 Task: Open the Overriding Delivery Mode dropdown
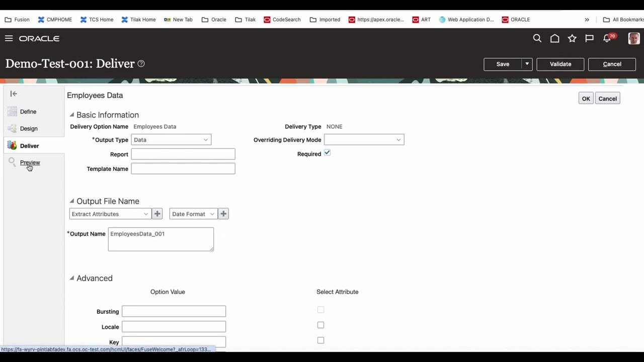tap(364, 140)
